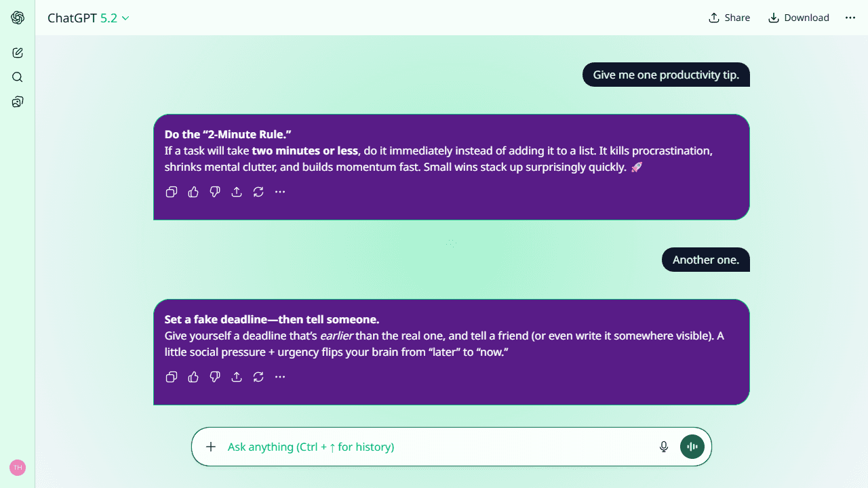Screen dimensions: 868x488
Task: Click the Ask anything input field
Action: (x=407, y=447)
